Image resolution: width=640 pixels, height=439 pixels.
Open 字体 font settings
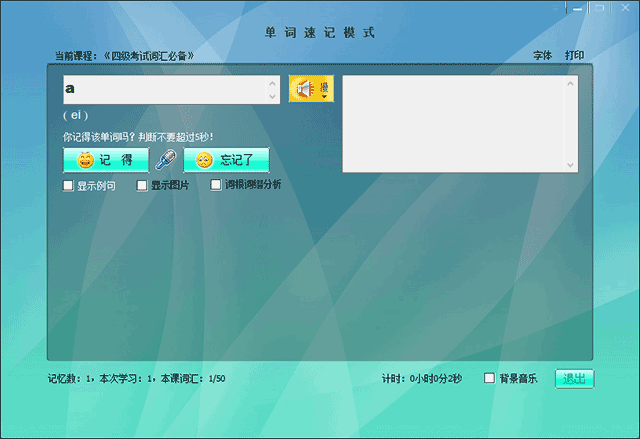[542, 55]
